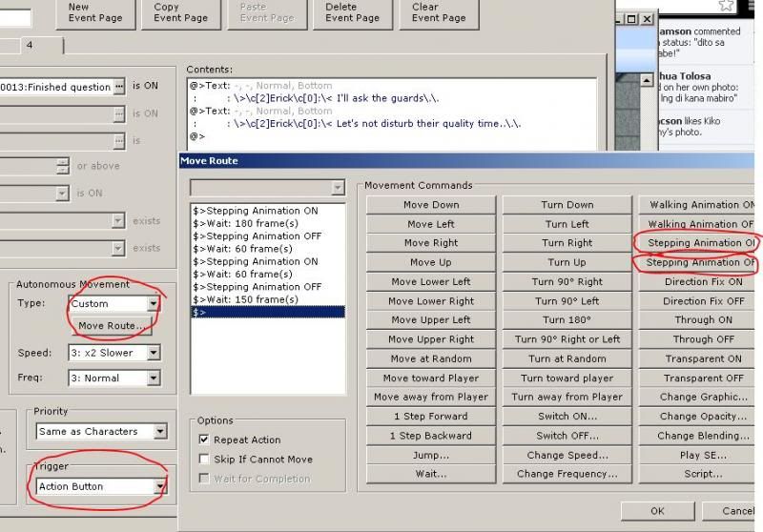Screen dimensions: 763x532
Task: Click the ellipsis button beside Finished question switch
Action: point(119,87)
